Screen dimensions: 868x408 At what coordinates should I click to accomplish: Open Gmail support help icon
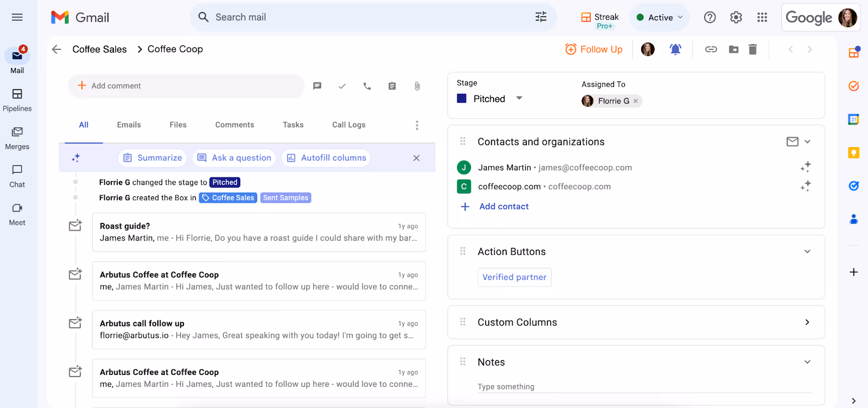coord(710,17)
